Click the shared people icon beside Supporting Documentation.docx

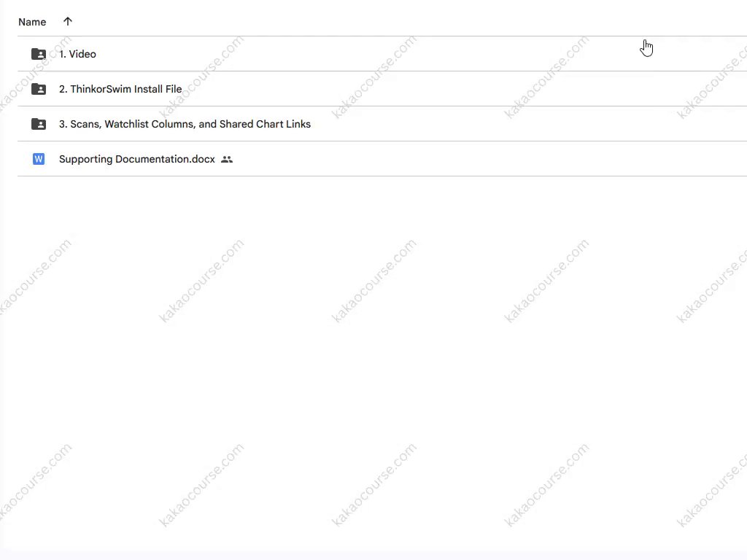tap(227, 160)
